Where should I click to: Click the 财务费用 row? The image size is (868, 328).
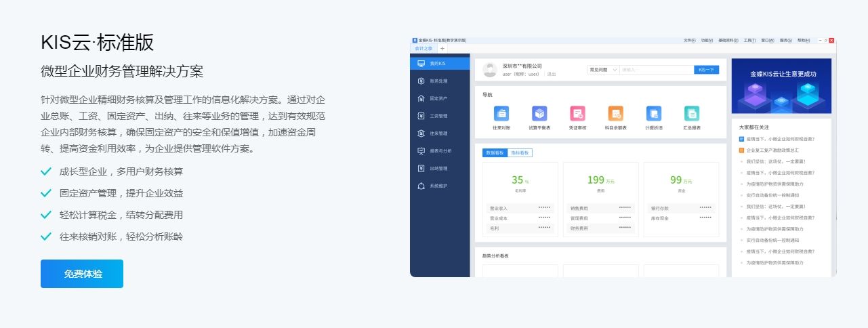click(601, 228)
